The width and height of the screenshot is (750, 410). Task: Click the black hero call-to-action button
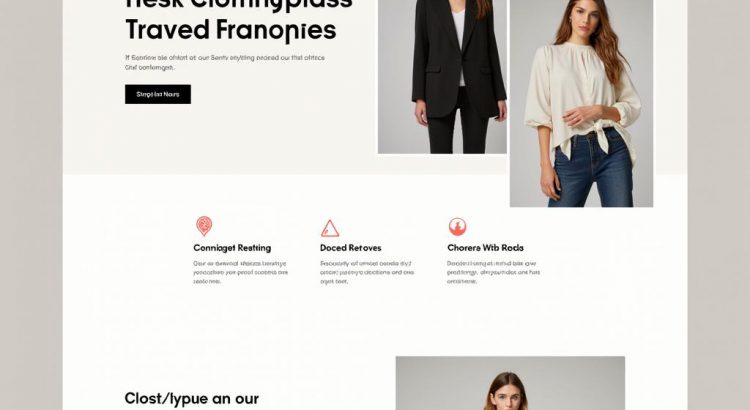click(158, 94)
